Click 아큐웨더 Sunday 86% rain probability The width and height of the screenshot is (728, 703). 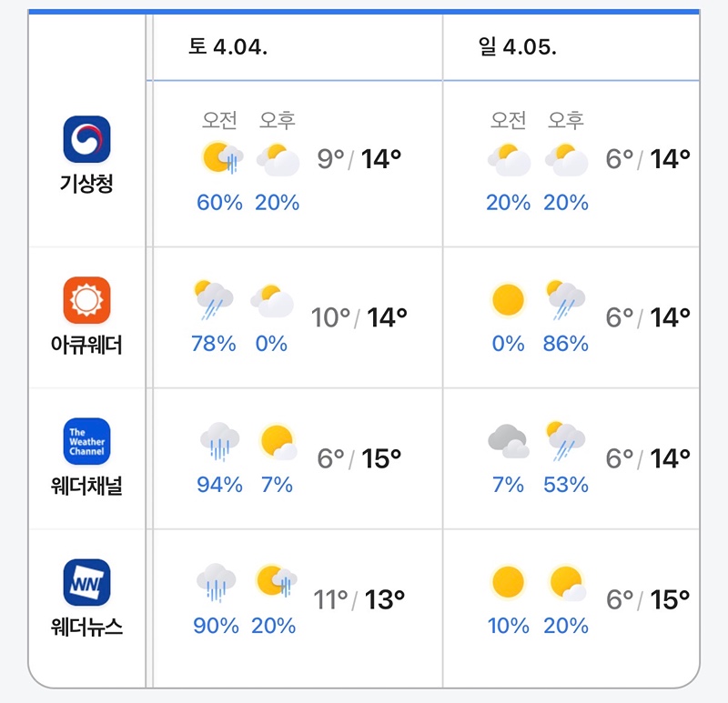(x=565, y=344)
